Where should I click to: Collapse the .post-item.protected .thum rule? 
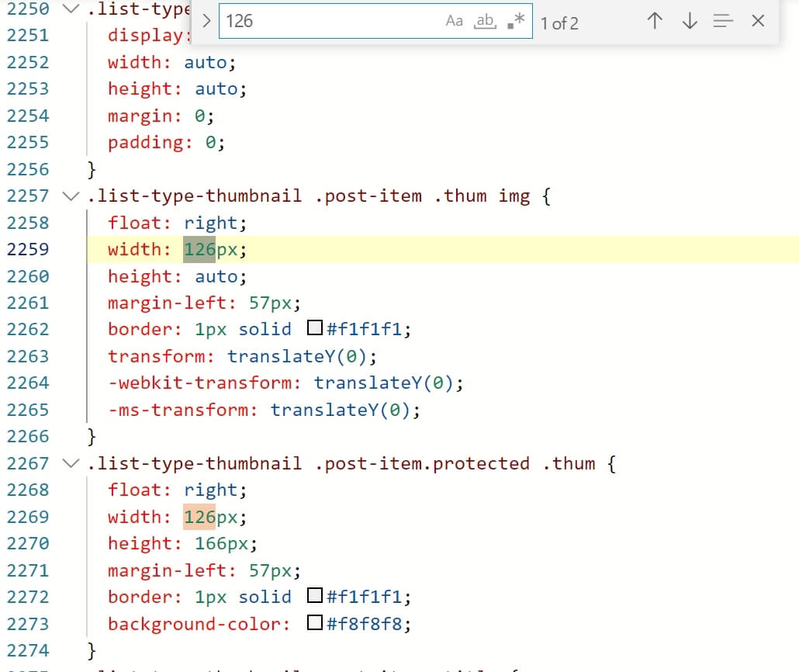point(71,463)
